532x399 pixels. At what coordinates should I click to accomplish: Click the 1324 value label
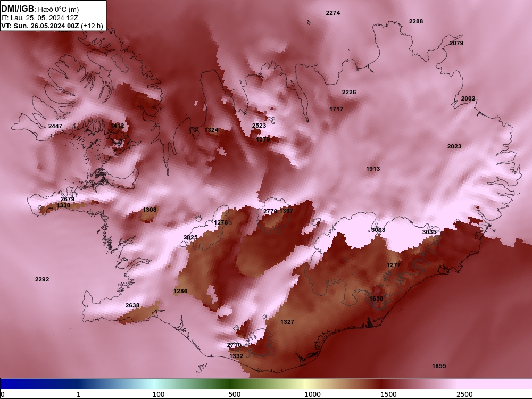pyautogui.click(x=211, y=130)
